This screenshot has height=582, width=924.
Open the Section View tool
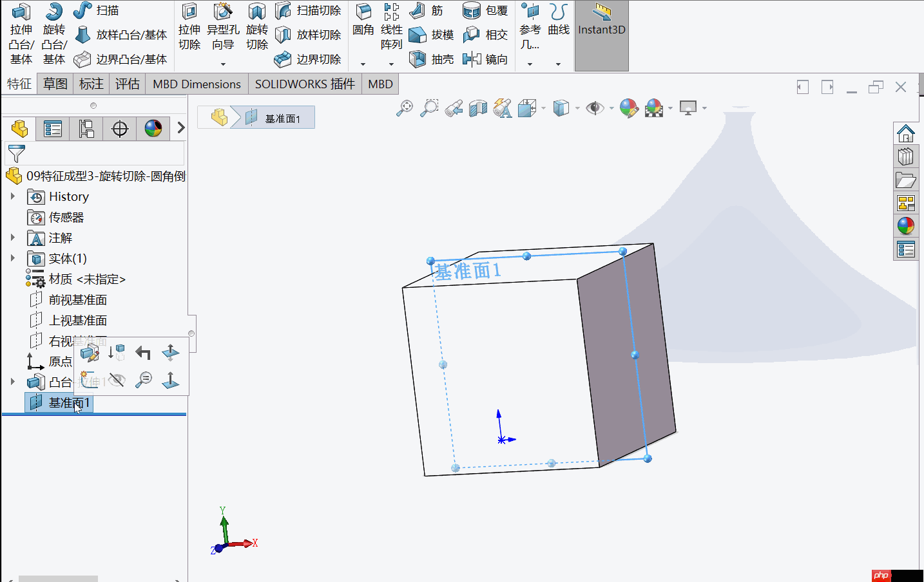tap(477, 108)
